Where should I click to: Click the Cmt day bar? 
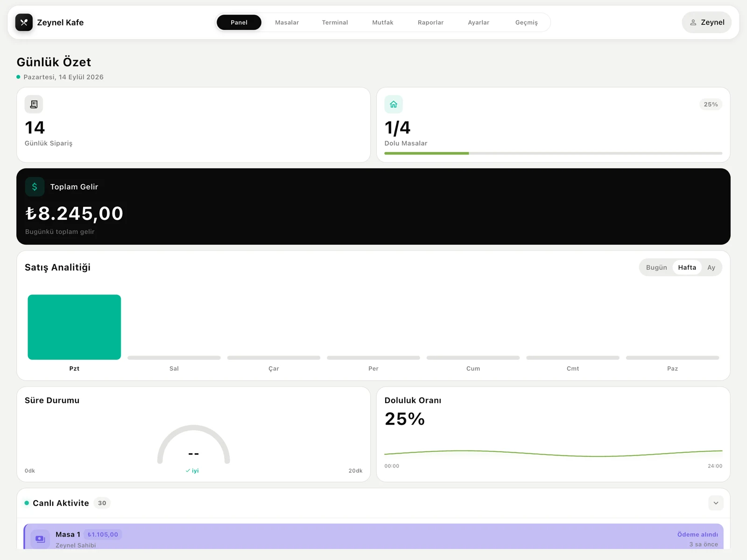(x=573, y=358)
